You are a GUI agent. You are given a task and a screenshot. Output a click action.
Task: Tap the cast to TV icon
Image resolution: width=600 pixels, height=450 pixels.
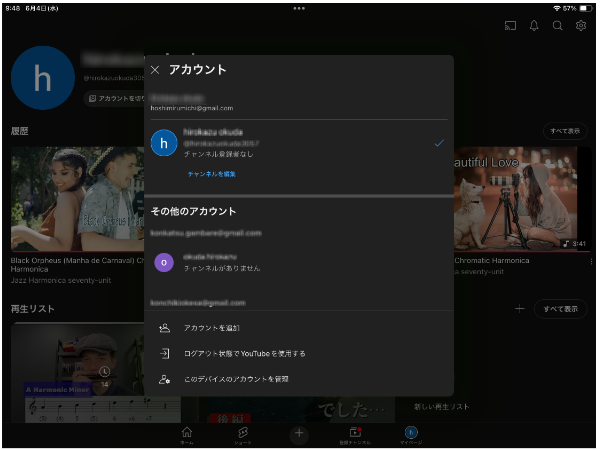510,26
